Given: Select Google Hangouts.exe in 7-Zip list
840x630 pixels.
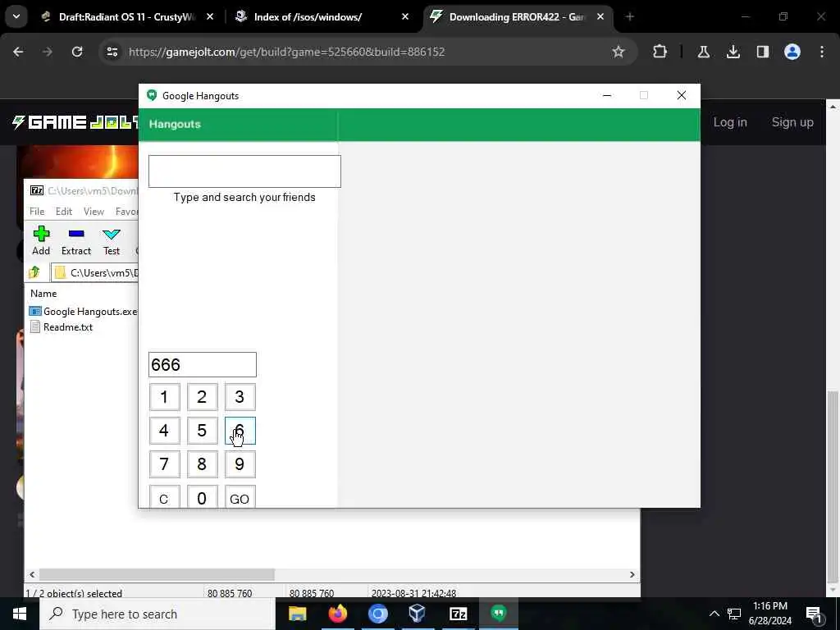Looking at the screenshot, I should (84, 311).
